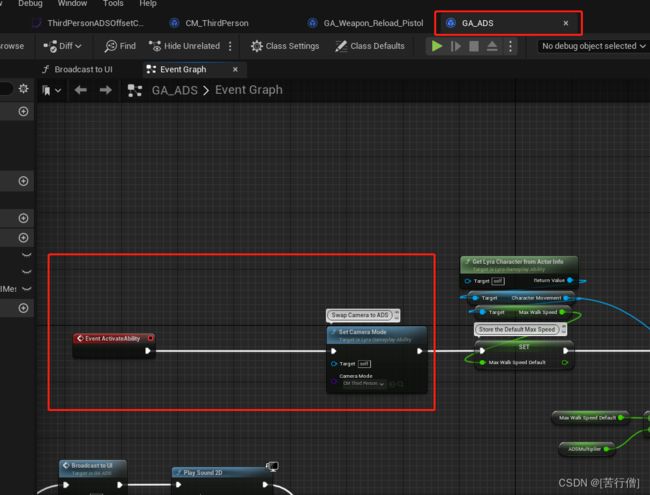Click the Browse button
Viewport: 650px width, 495px height.
pyautogui.click(x=12, y=46)
